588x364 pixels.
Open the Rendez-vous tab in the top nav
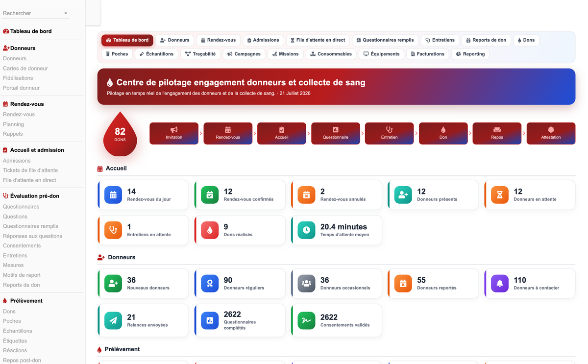219,40
